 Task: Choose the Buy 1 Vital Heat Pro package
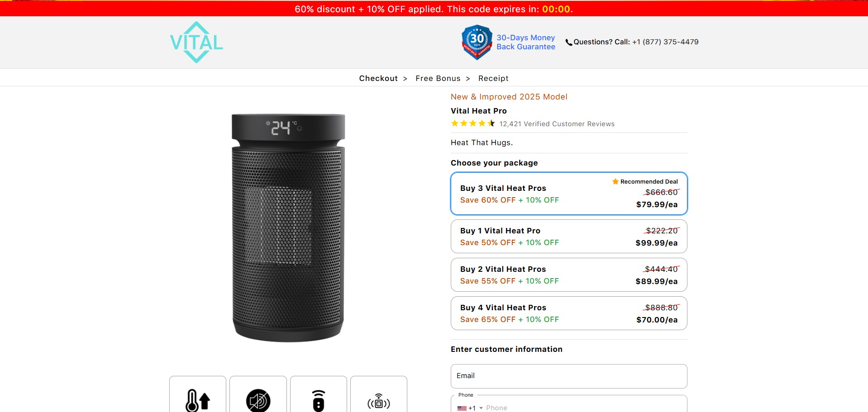pyautogui.click(x=569, y=237)
